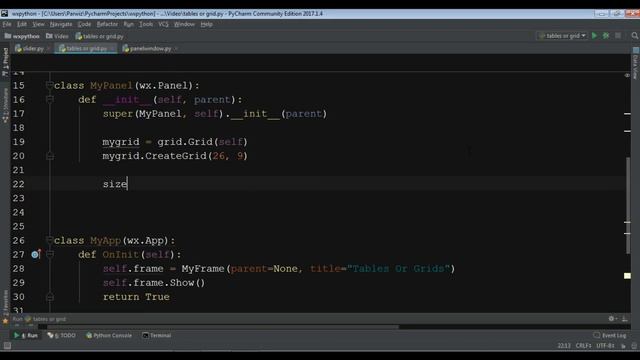Open the Structure tool window sidebar
Screen dimensions: 640x360
pyautogui.click(x=5, y=105)
